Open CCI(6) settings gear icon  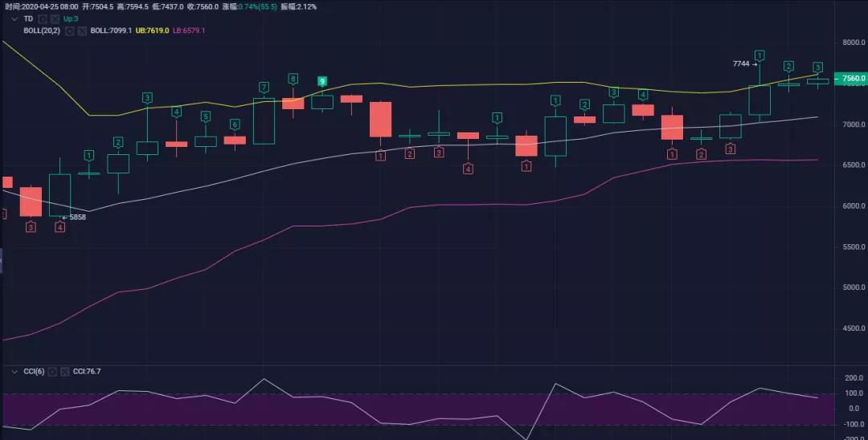point(52,372)
